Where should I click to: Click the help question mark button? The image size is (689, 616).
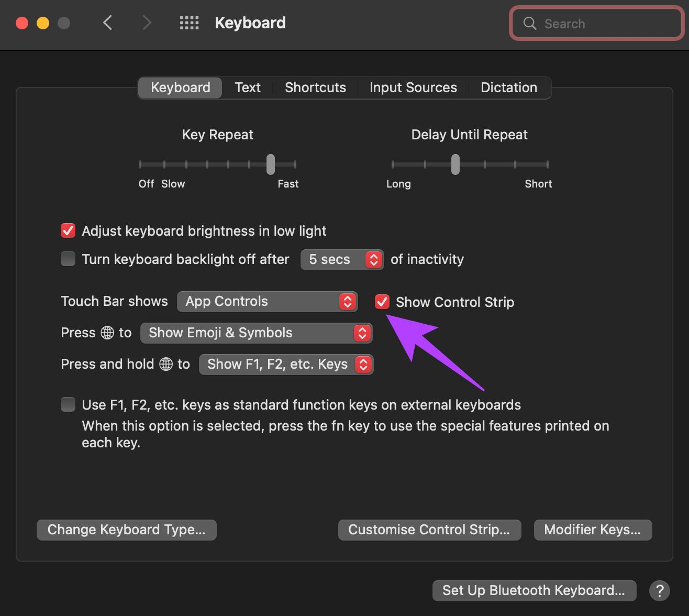coord(660,591)
